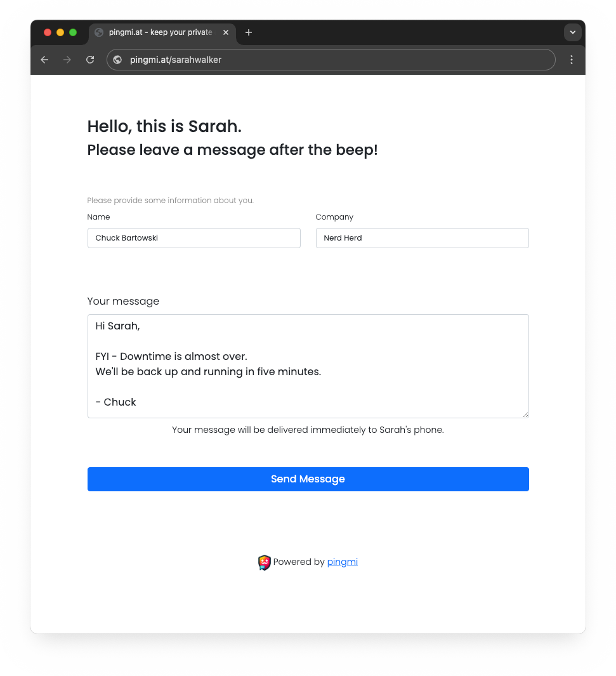Open the pingmi link in the footer
The width and height of the screenshot is (616, 676).
(343, 562)
